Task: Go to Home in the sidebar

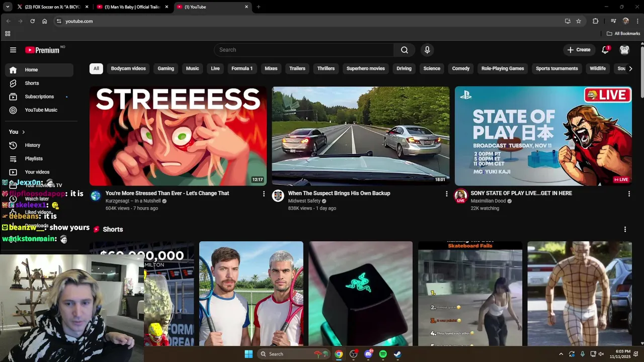Action: point(39,70)
